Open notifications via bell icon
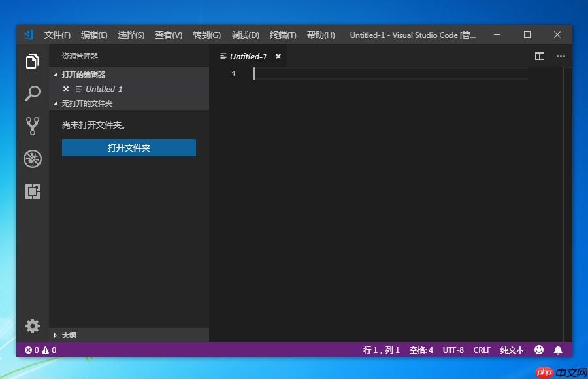 pyautogui.click(x=557, y=350)
